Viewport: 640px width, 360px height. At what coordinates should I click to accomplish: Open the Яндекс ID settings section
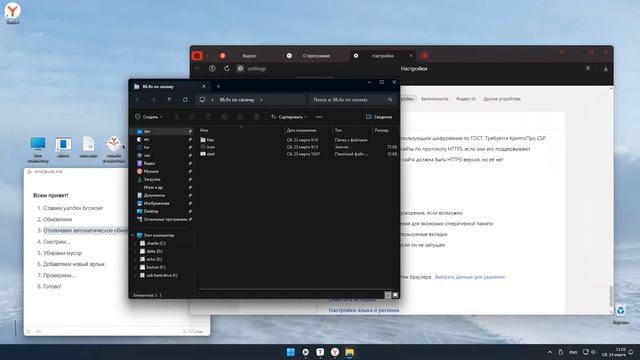click(465, 99)
